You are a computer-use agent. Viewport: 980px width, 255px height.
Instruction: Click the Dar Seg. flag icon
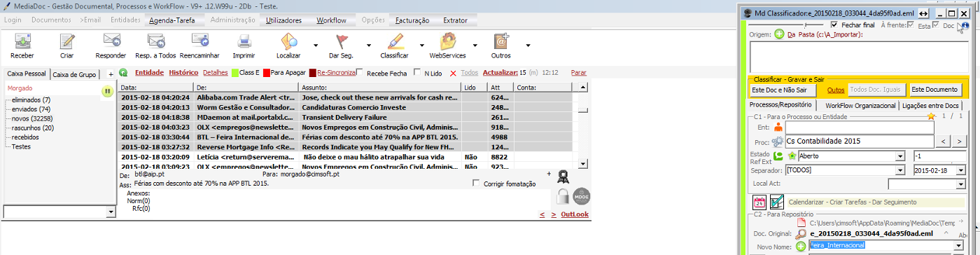coord(342,41)
